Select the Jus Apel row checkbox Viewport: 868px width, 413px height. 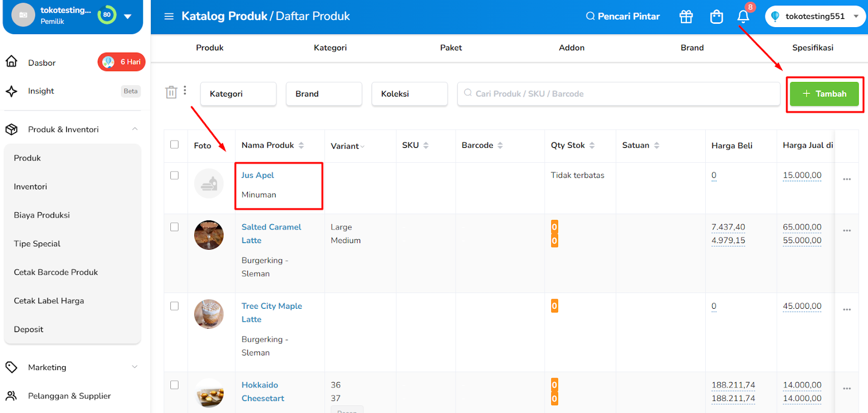174,175
